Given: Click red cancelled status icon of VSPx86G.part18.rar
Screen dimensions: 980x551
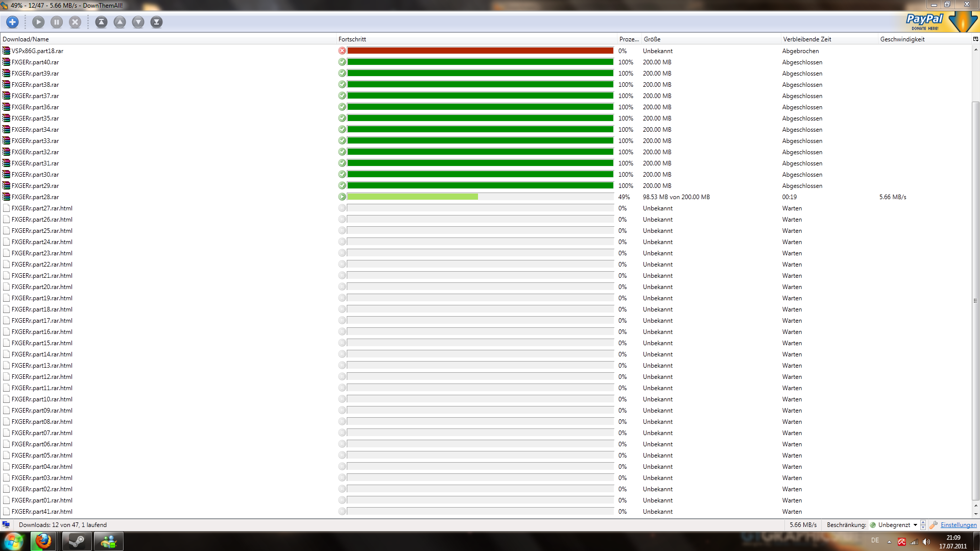Looking at the screenshot, I should pyautogui.click(x=342, y=51).
